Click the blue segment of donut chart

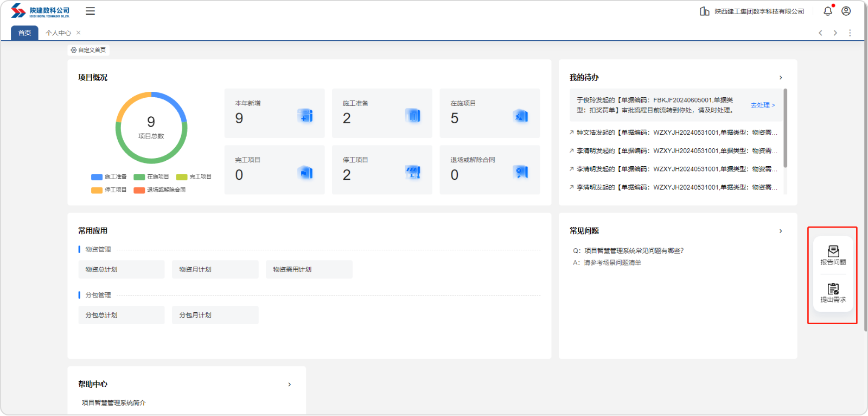coord(175,103)
